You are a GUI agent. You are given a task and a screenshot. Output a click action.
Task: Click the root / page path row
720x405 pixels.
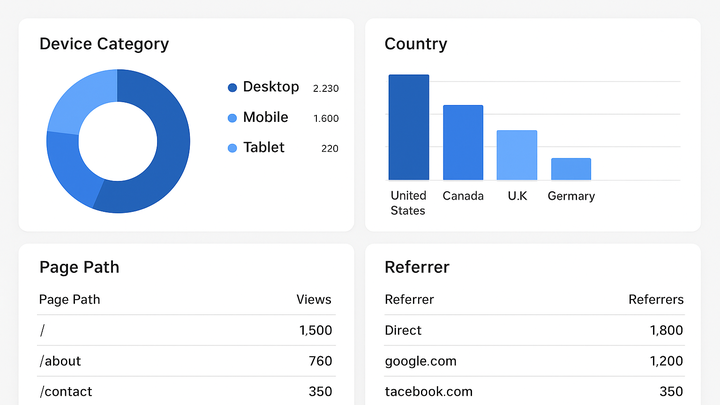[186, 330]
